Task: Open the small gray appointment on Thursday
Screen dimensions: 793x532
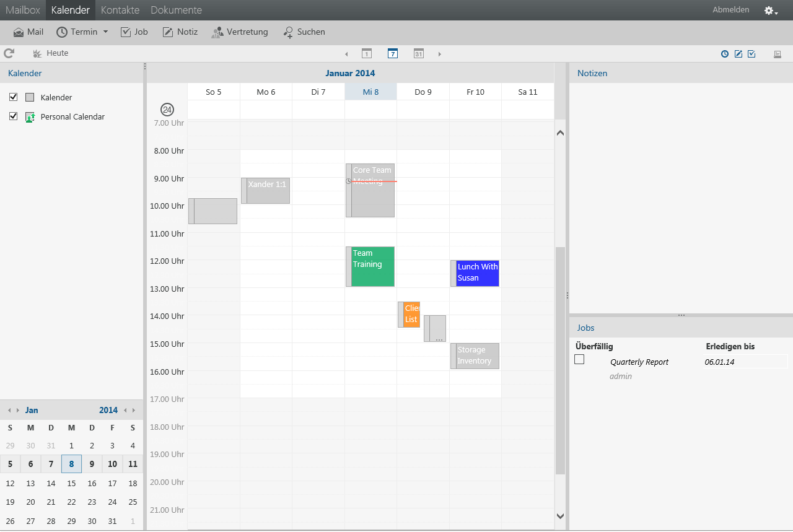Action: click(x=435, y=328)
